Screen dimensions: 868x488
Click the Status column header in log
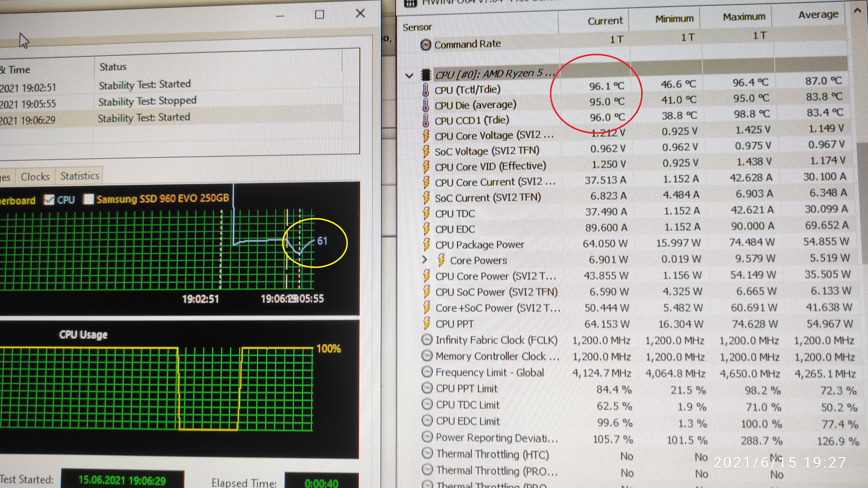coord(113,67)
